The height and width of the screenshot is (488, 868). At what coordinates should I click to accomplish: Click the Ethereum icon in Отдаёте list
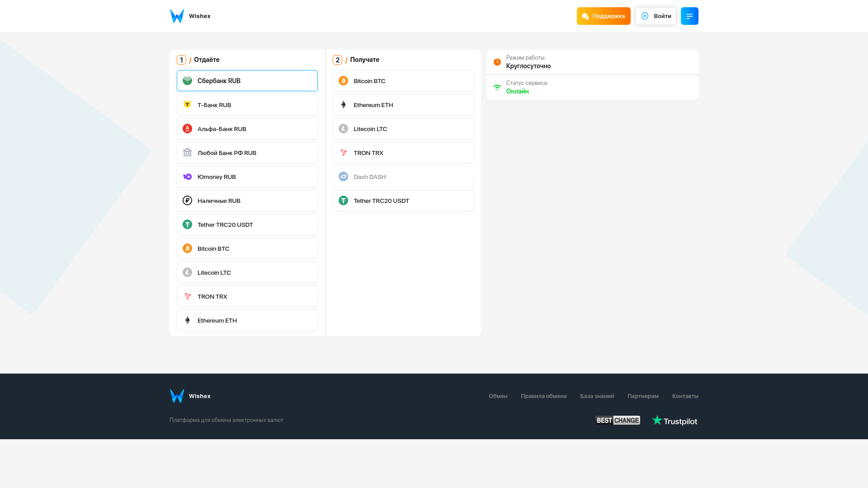tap(187, 320)
